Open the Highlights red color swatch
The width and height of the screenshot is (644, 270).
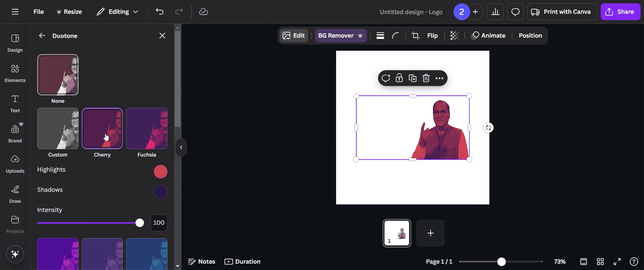160,172
